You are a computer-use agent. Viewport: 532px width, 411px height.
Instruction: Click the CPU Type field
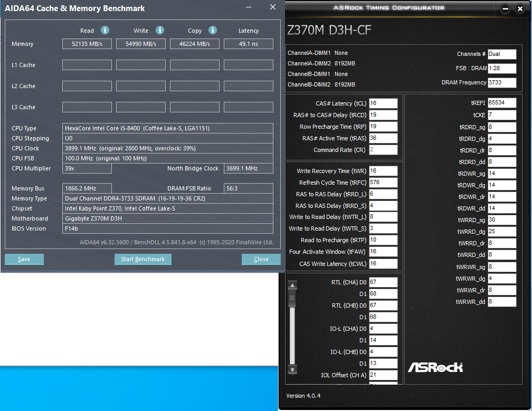[168, 128]
